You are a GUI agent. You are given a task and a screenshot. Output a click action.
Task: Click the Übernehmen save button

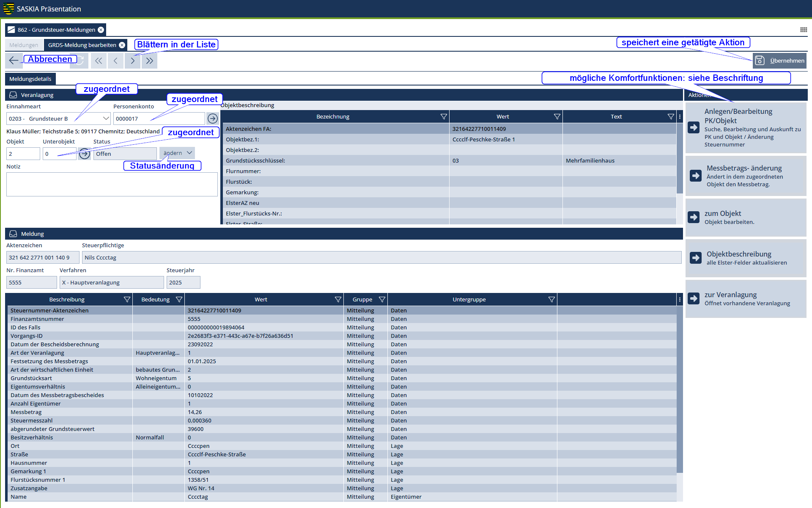[779, 61]
